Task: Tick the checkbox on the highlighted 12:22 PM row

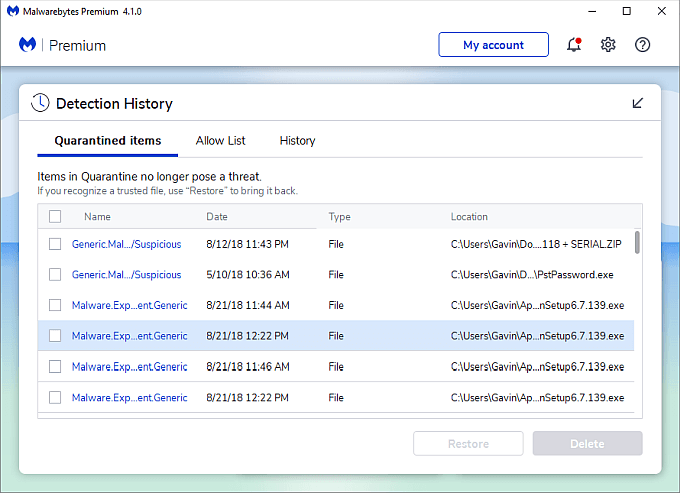Action: (55, 336)
